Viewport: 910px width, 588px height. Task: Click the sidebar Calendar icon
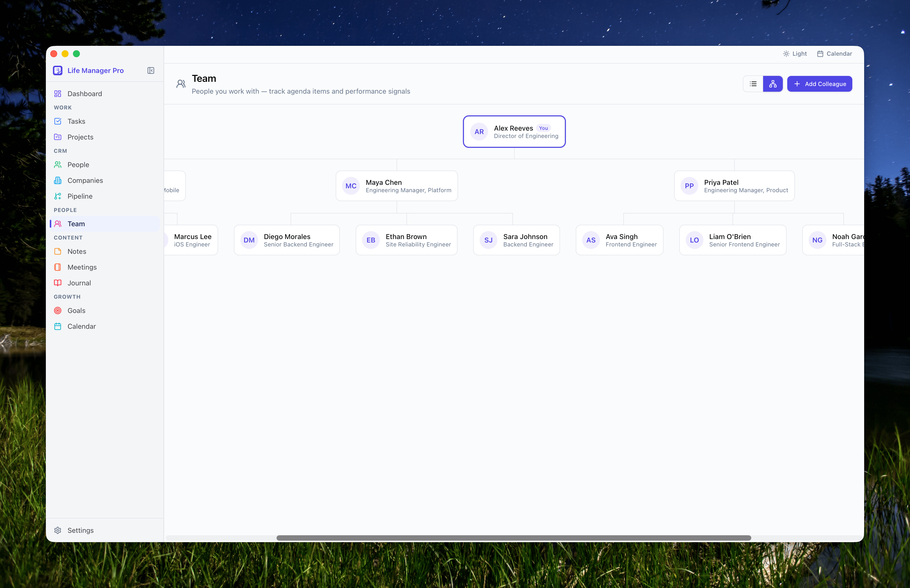pos(58,326)
